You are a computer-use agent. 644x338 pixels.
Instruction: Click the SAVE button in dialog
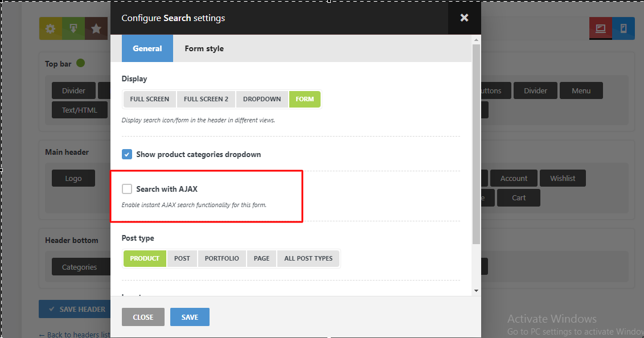pos(190,317)
